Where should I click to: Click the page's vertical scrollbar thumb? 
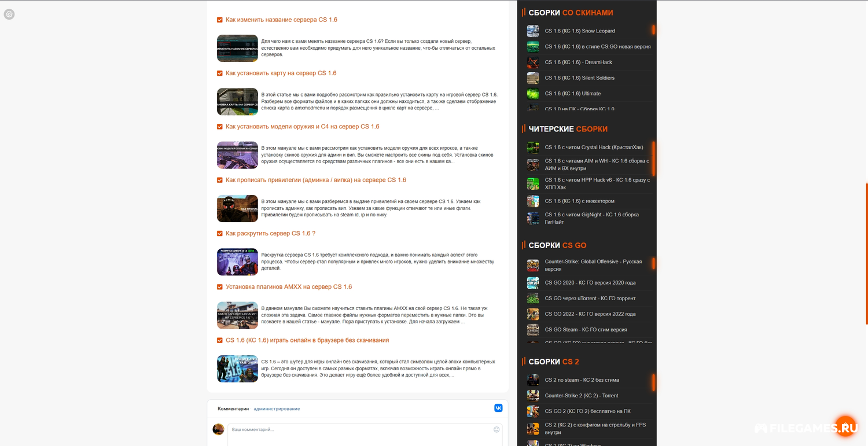pos(866,253)
